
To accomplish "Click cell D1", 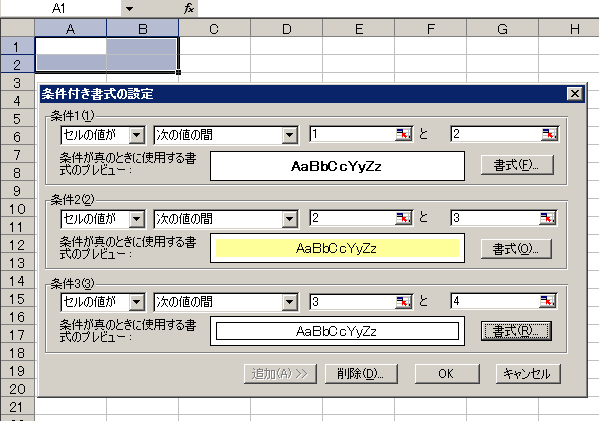I will pyautogui.click(x=287, y=46).
